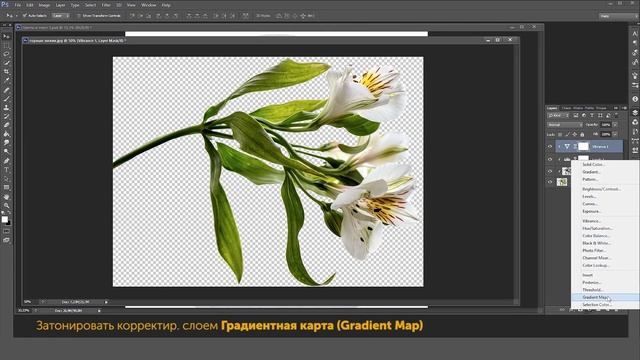Select the Pen tool
This screenshot has width=640, height=360.
pyautogui.click(x=6, y=161)
